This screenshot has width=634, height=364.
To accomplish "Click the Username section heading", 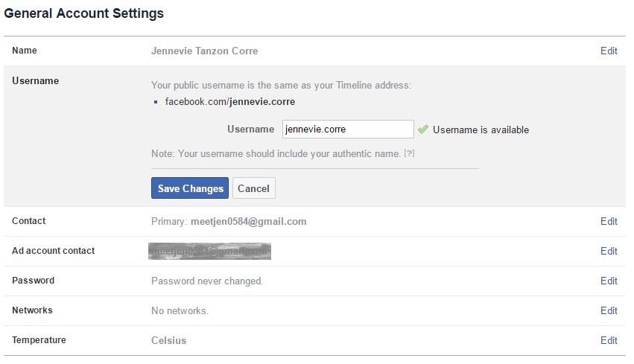I will pos(35,81).
